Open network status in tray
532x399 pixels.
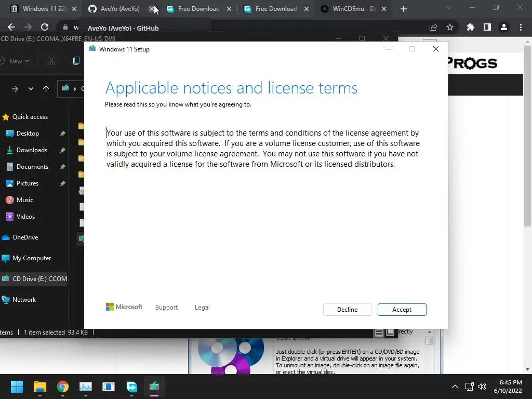click(x=470, y=387)
